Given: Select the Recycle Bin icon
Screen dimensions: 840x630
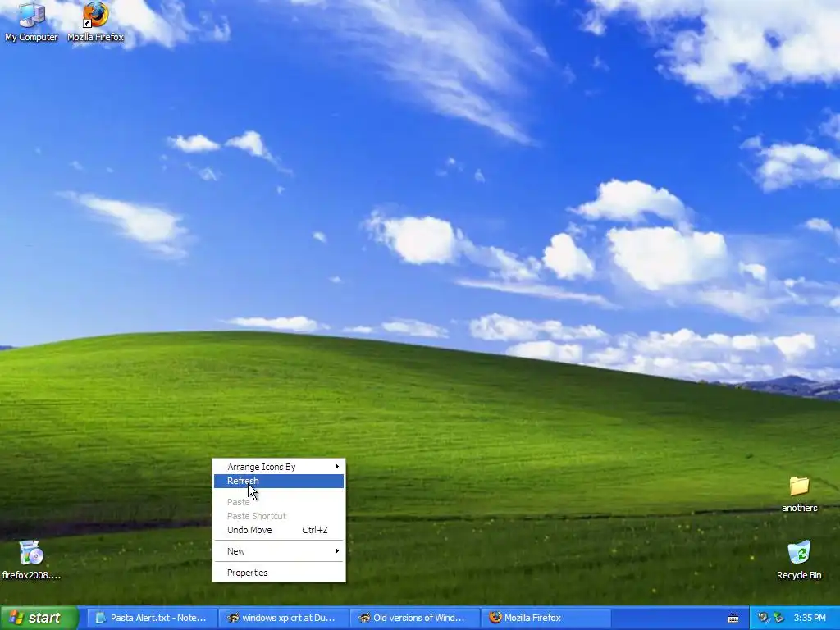Looking at the screenshot, I should coord(799,559).
